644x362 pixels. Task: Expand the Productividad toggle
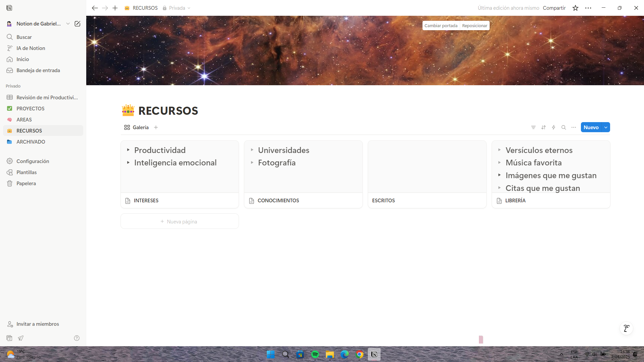pos(128,150)
